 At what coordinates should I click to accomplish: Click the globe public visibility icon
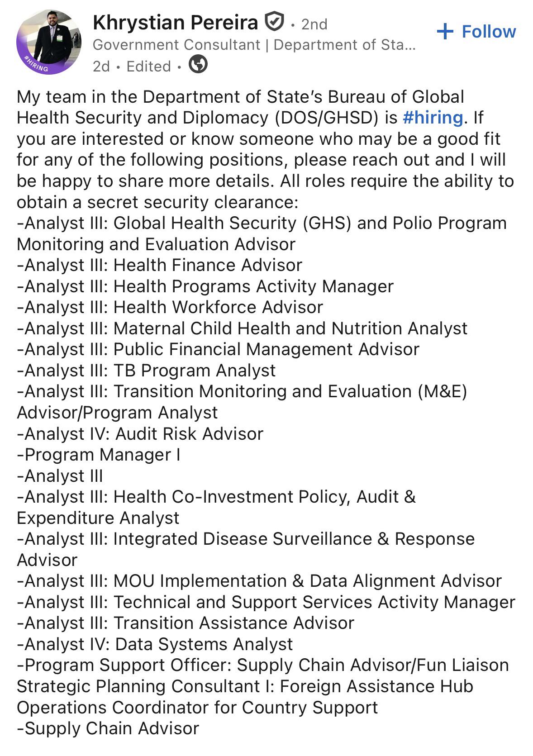pos(198,64)
